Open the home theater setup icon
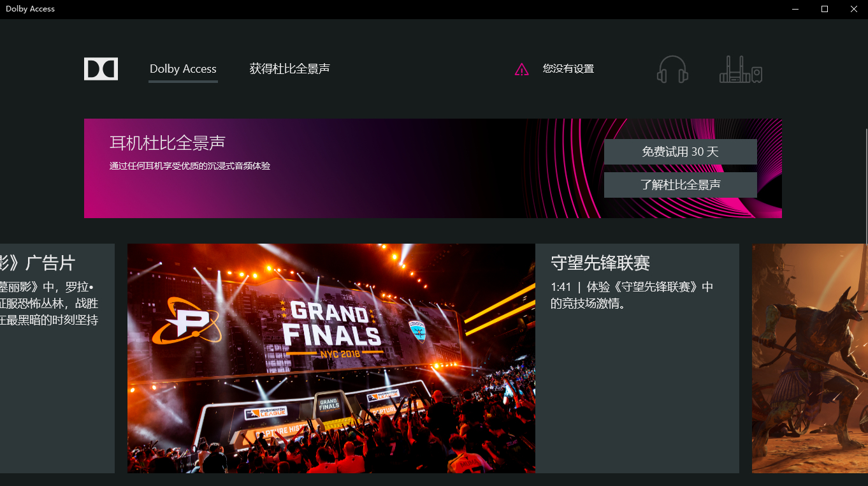 pos(741,70)
